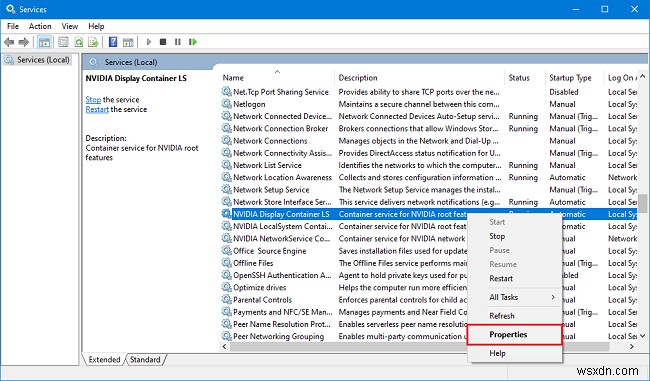Open Properties via the toolbar icon

[63, 42]
